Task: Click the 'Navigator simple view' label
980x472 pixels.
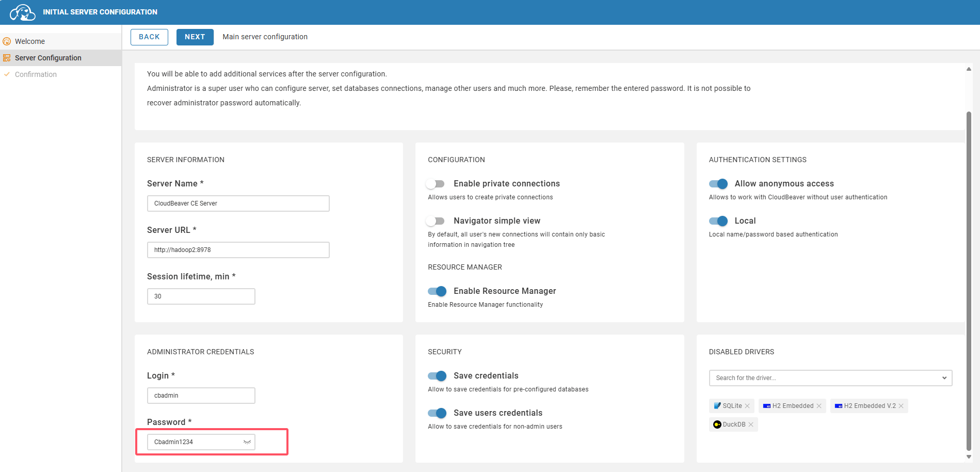Action: [497, 221]
